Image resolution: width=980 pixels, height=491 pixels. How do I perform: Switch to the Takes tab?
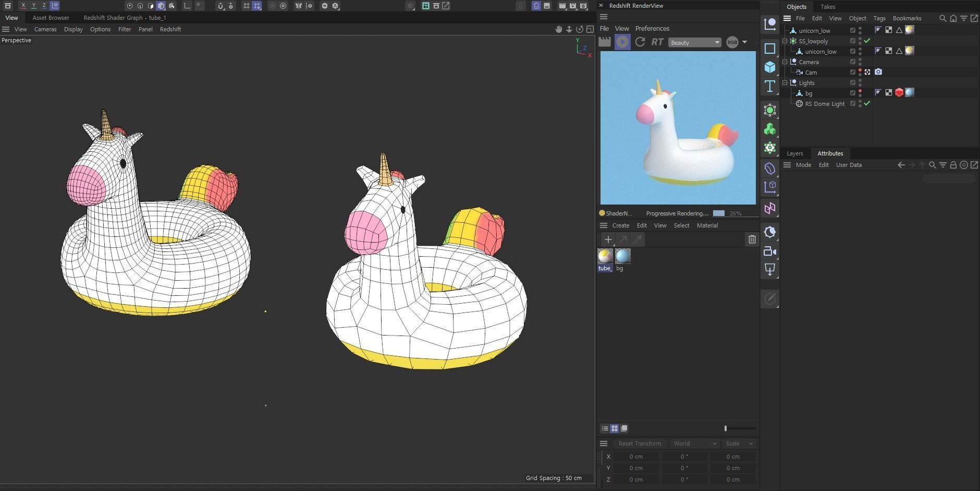828,7
